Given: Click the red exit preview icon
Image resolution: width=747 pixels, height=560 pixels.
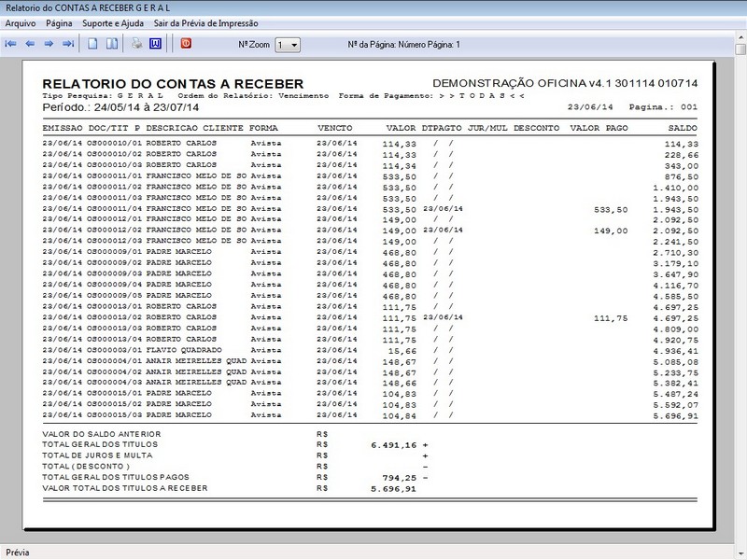Looking at the screenshot, I should point(186,44).
